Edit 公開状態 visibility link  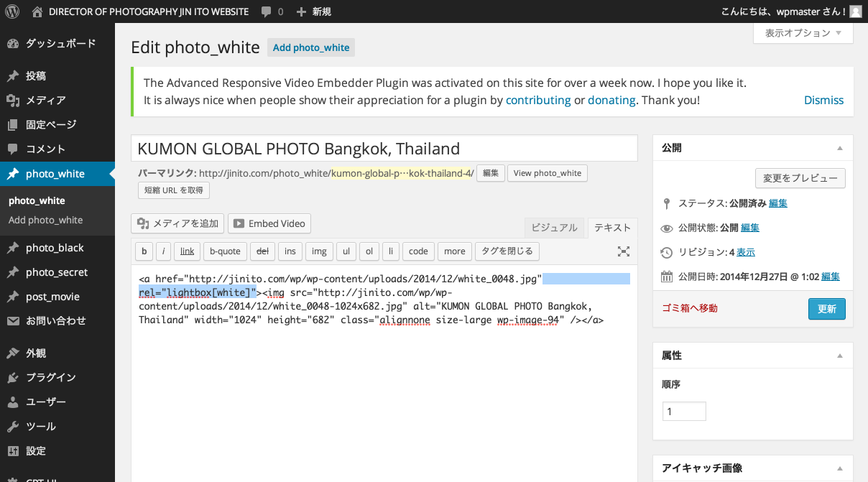[x=749, y=228]
